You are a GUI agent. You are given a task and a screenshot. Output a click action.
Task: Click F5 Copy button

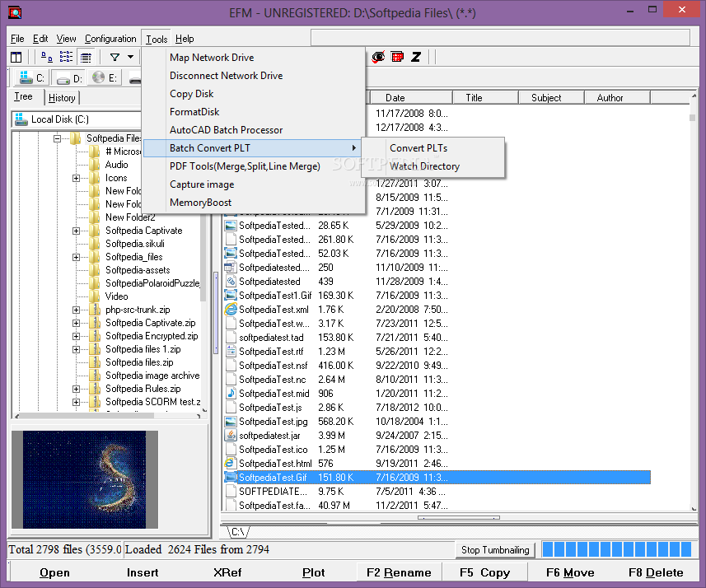484,572
